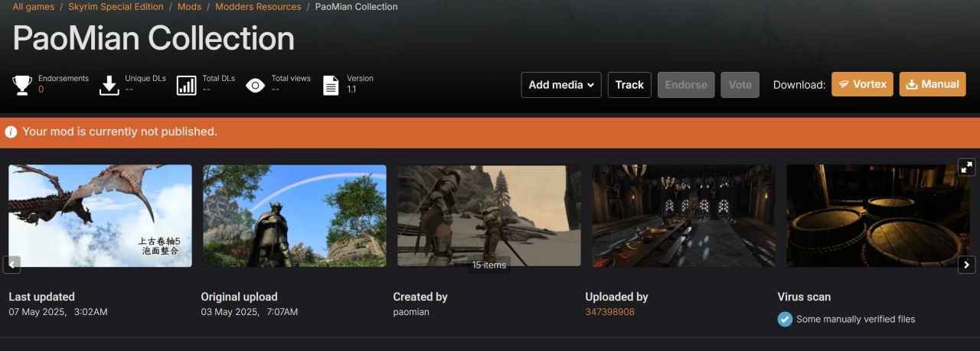The width and height of the screenshot is (980, 351).
Task: Click the endorsements count 0
Action: tap(41, 89)
